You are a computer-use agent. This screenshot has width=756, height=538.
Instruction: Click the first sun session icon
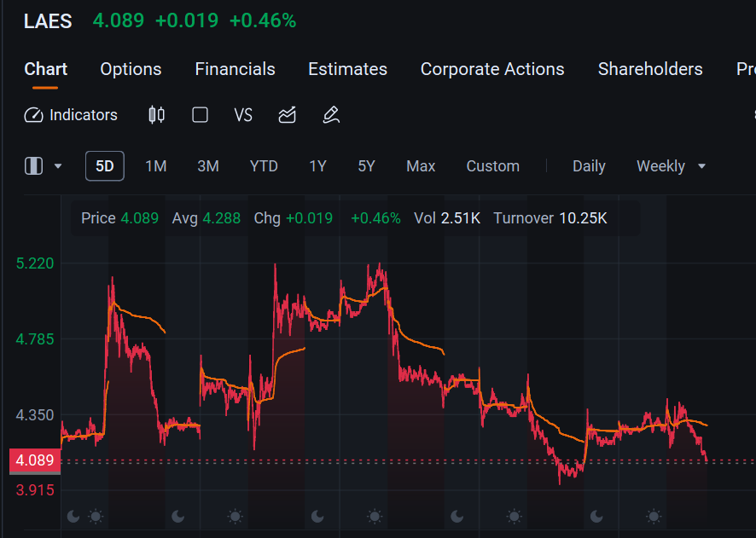click(96, 517)
